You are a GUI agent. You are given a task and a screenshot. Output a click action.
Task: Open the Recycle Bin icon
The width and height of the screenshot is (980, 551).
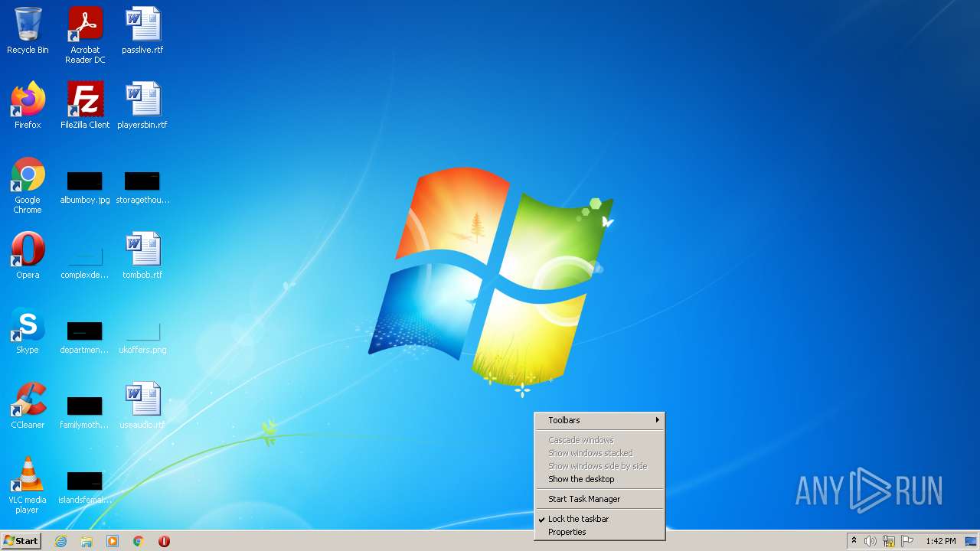pos(28,31)
